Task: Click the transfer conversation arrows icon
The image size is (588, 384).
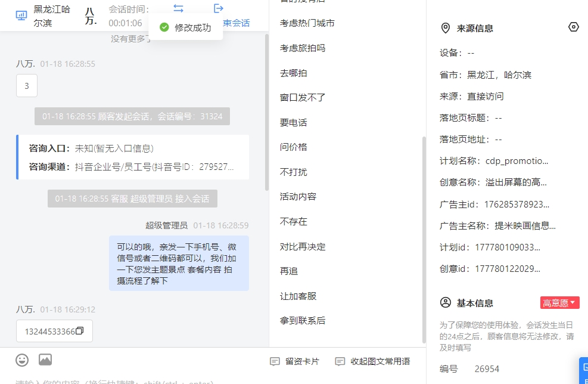Action: pyautogui.click(x=179, y=8)
